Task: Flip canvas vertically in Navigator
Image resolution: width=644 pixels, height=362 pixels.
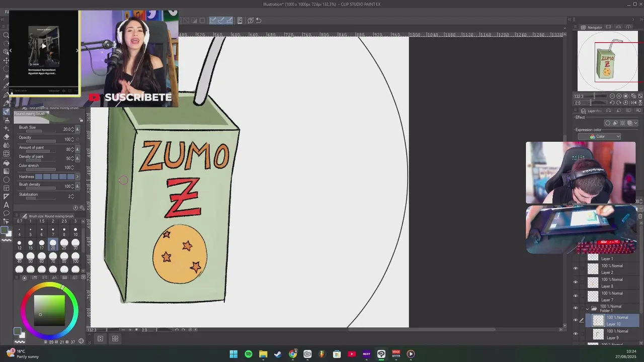Action: (x=640, y=103)
